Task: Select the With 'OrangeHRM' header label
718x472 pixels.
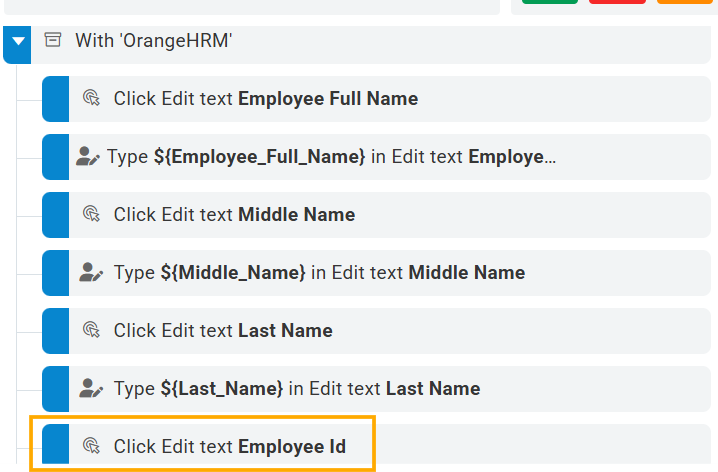Action: point(153,41)
